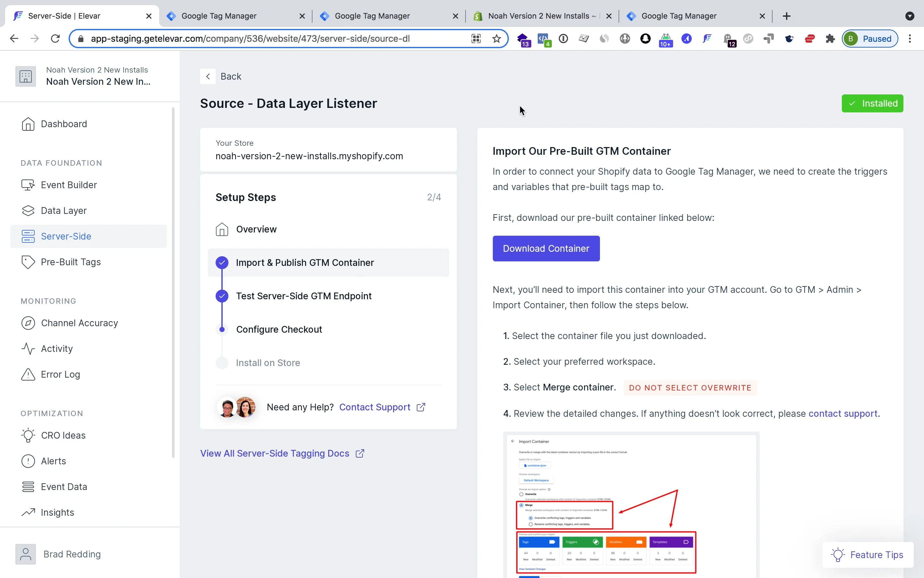This screenshot has height=578, width=924.
Task: Click the QR code icon in address bar
Action: pyautogui.click(x=476, y=39)
